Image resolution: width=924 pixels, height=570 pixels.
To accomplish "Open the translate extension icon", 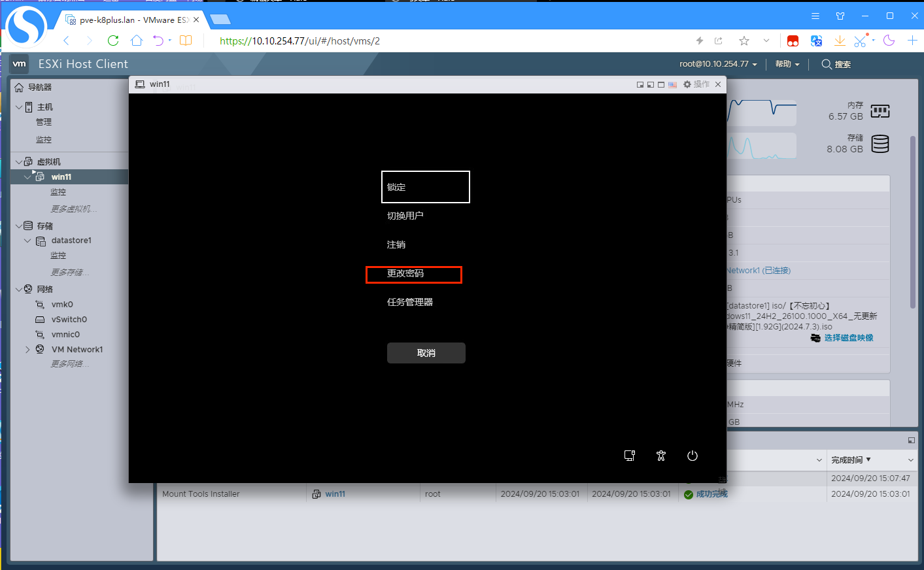I will click(816, 41).
